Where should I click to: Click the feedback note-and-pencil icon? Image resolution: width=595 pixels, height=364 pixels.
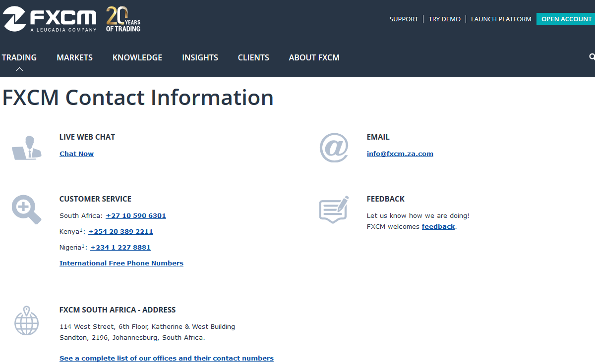click(334, 209)
